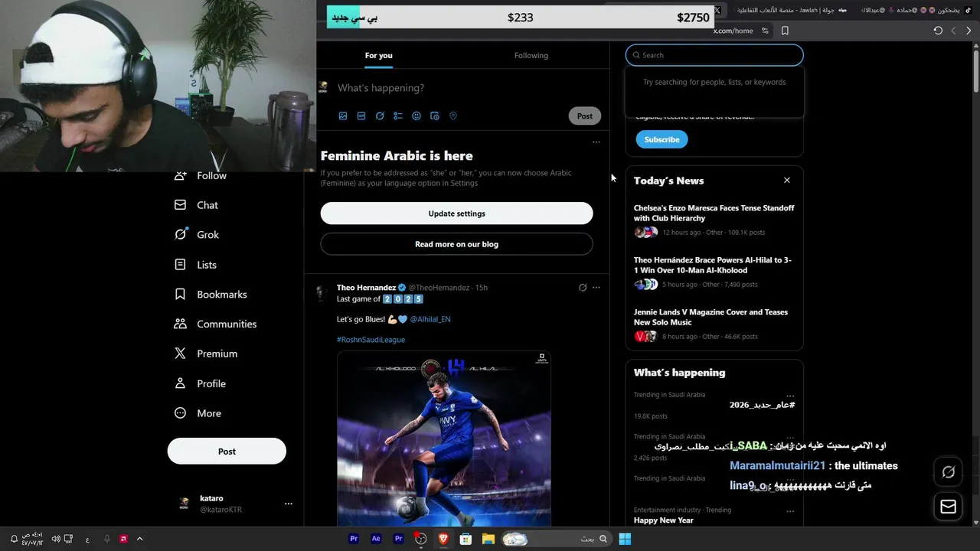Switch to the Following tab

pyautogui.click(x=531, y=55)
